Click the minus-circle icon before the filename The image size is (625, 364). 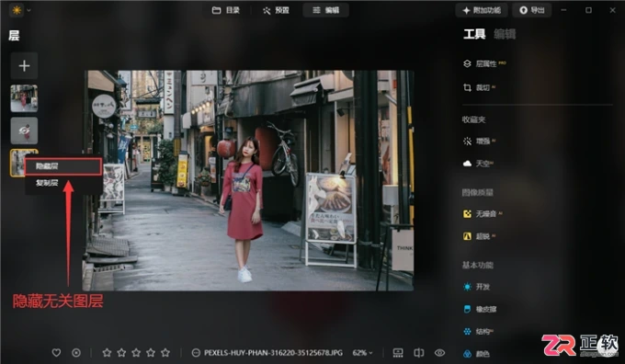pos(196,353)
